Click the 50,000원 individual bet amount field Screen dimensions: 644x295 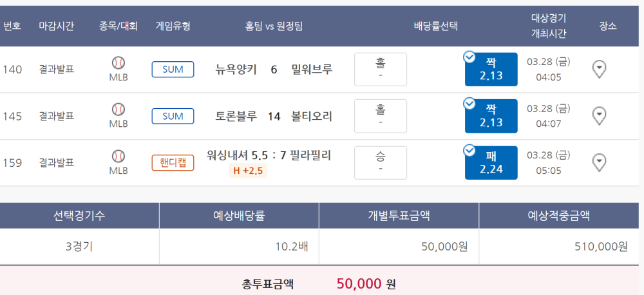(399, 247)
